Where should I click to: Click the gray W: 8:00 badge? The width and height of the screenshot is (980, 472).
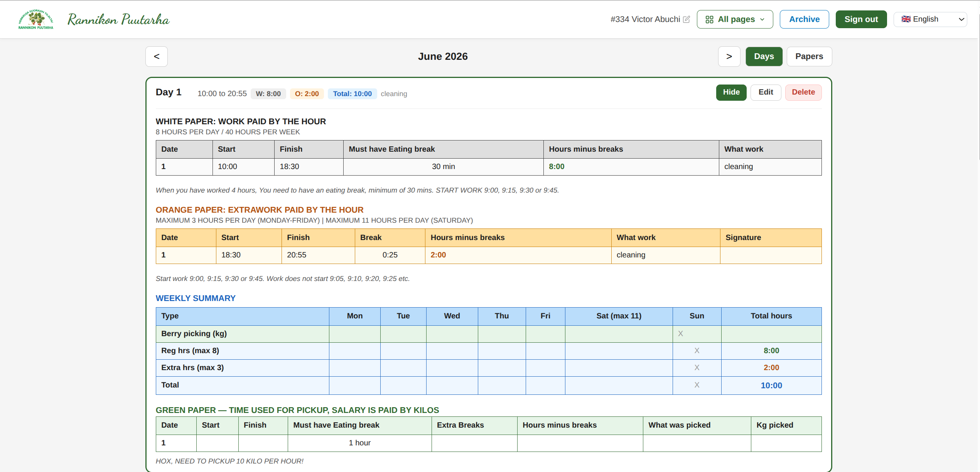[268, 94]
